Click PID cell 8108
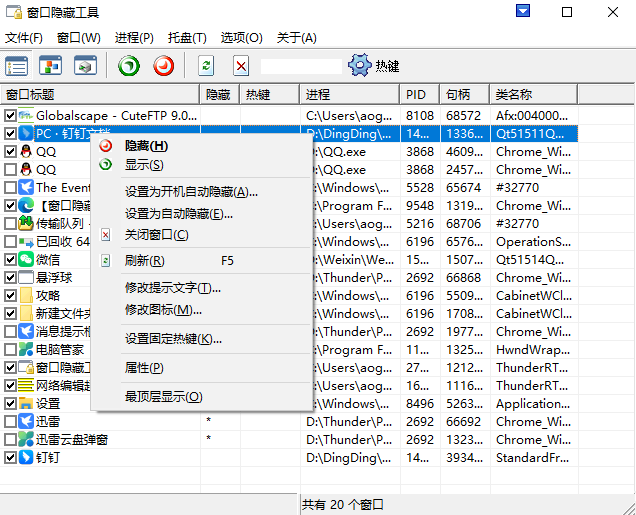 [420, 116]
